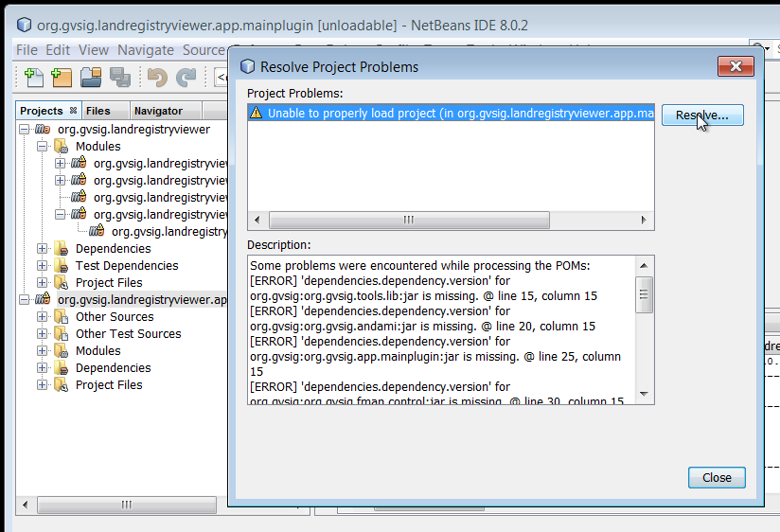The height and width of the screenshot is (532, 780).
Task: Click the Other Test Sources folder icon
Action: pos(62,334)
